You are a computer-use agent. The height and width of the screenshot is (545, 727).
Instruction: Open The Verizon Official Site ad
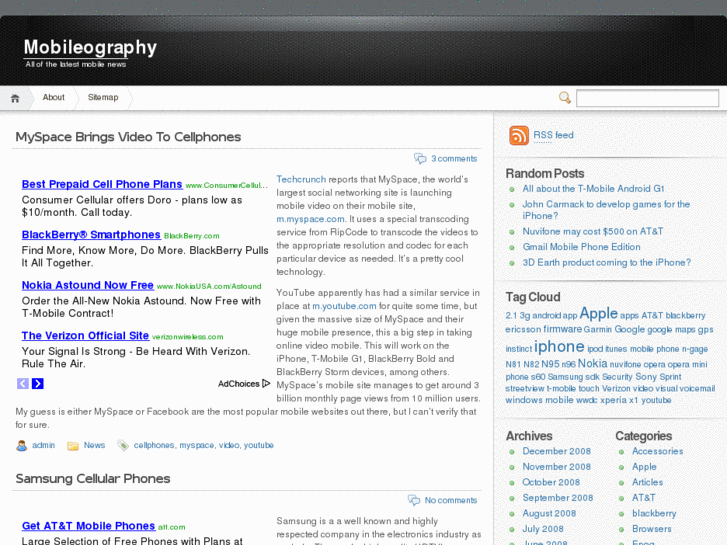[x=85, y=336]
